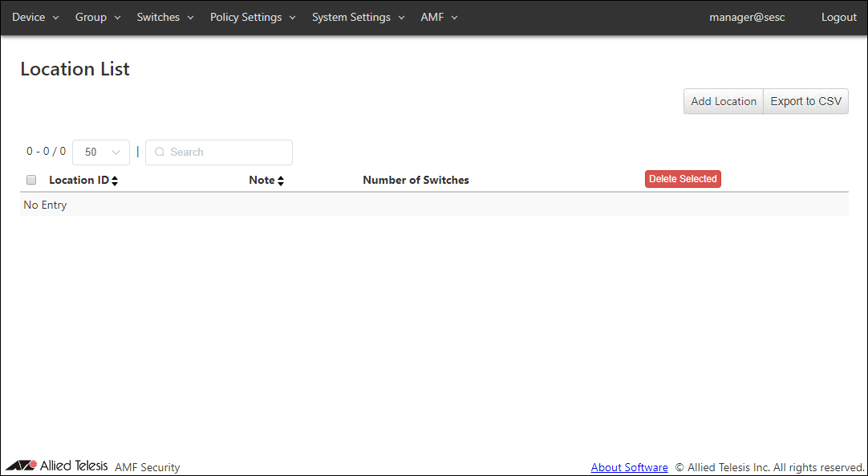
Task: Click the Note column sort arrows icon
Action: pos(281,181)
